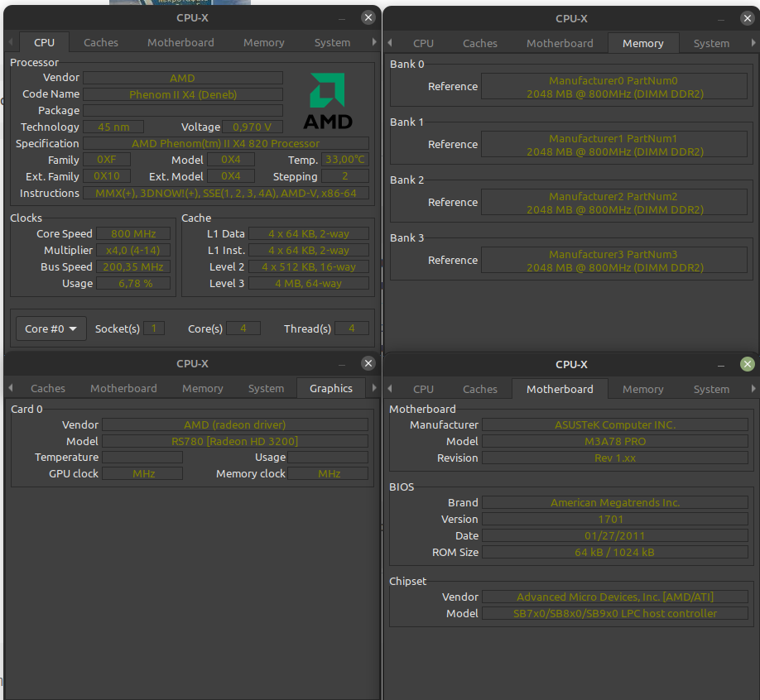Screen dimensions: 760x700
Task: Switch to Caches tab in the Processor window
Action: point(101,43)
